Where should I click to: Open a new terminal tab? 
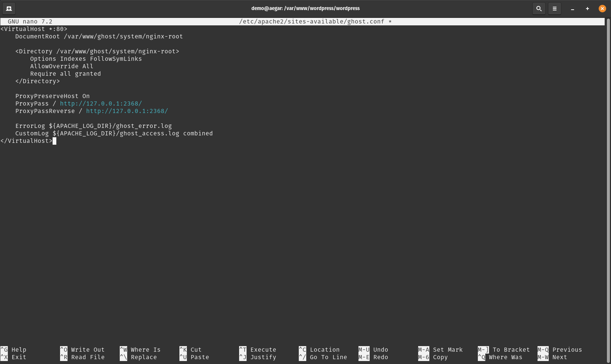point(9,8)
